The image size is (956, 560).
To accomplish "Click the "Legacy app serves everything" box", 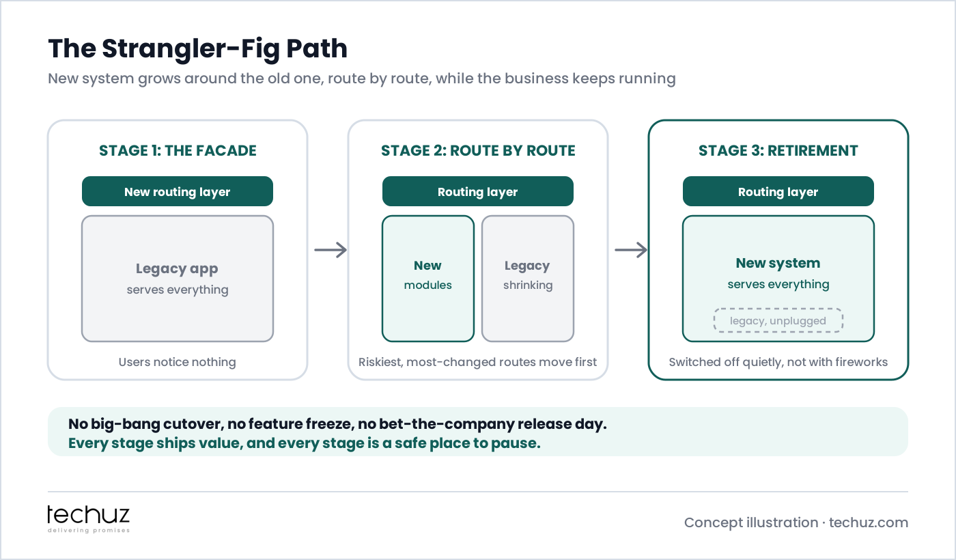I will (x=178, y=279).
